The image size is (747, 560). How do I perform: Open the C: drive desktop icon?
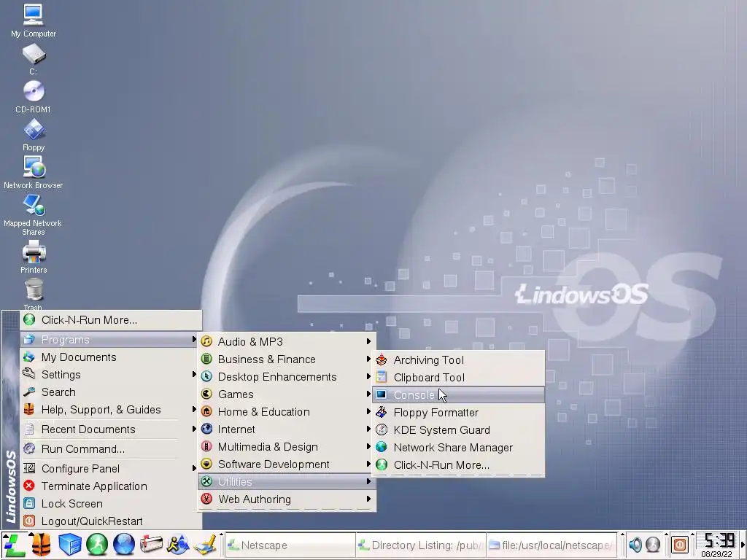(x=34, y=59)
